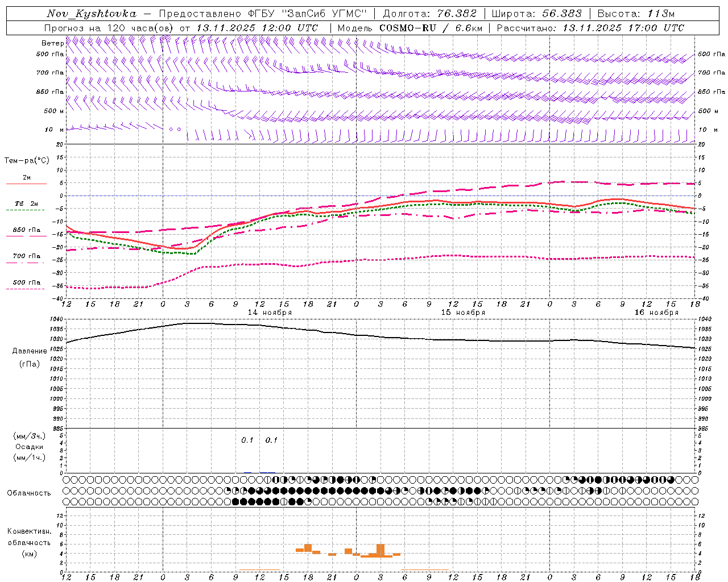Select the 'Предоставлено ФГБУ "ЗапСиб УГМС"' text
This screenshot has width=728, height=582.
click(x=263, y=14)
